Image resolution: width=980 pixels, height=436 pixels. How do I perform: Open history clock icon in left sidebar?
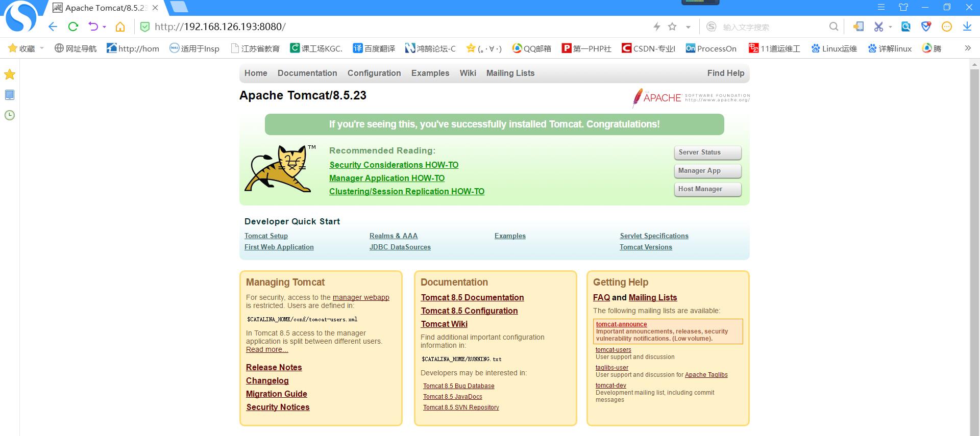coord(10,115)
